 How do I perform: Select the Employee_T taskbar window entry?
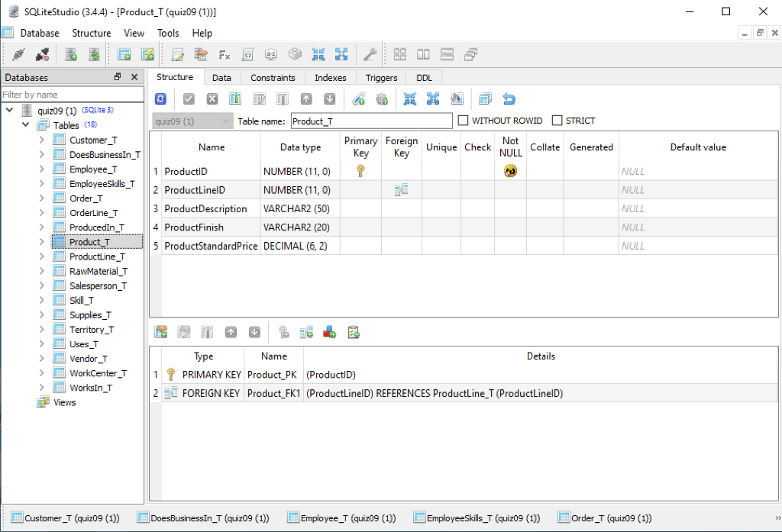(x=341, y=517)
